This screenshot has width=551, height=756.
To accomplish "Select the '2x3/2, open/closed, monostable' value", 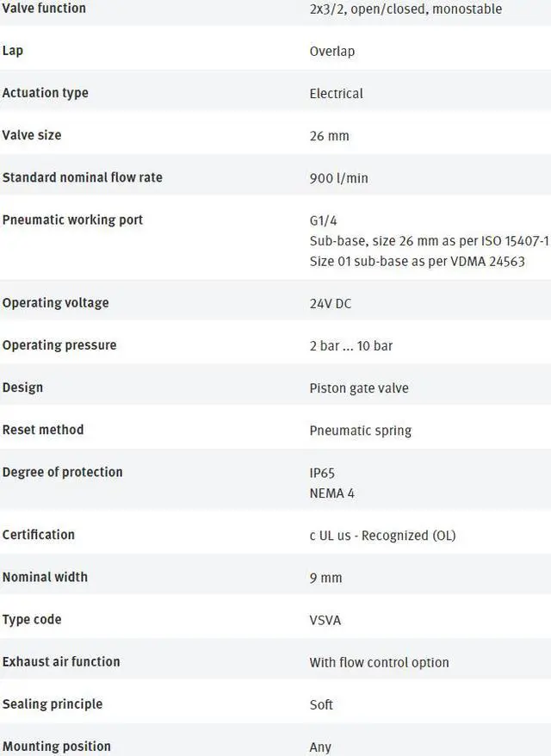I will click(x=406, y=9).
